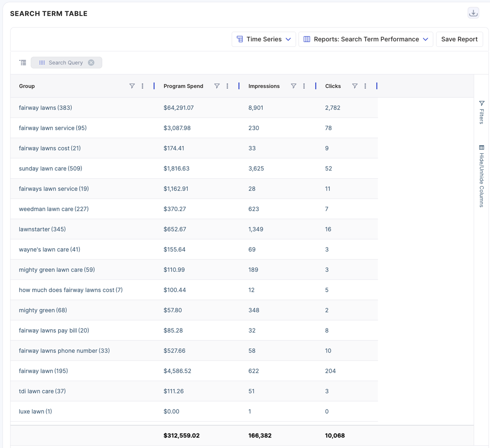
Task: Open Program Spend column menu dots
Action: (227, 86)
